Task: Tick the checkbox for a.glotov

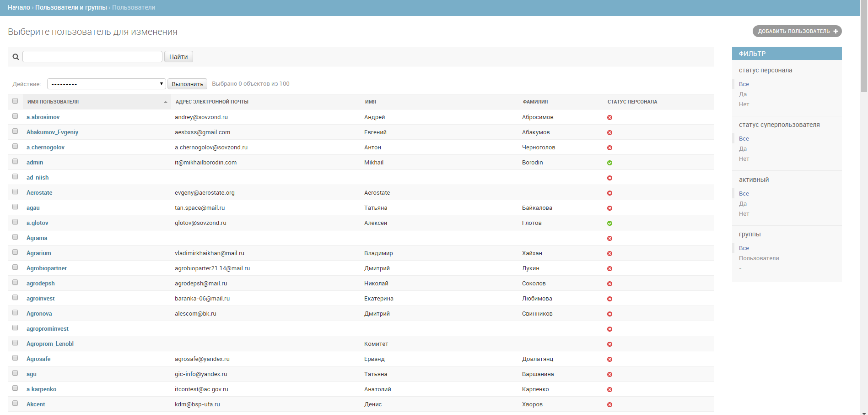Action: [15, 222]
